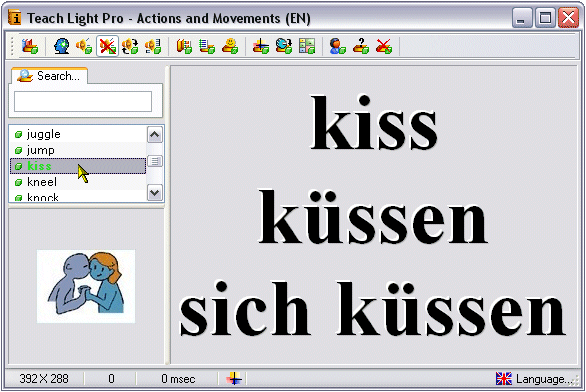Click the plain speaker sound icon
586x392 pixels.
(x=84, y=46)
